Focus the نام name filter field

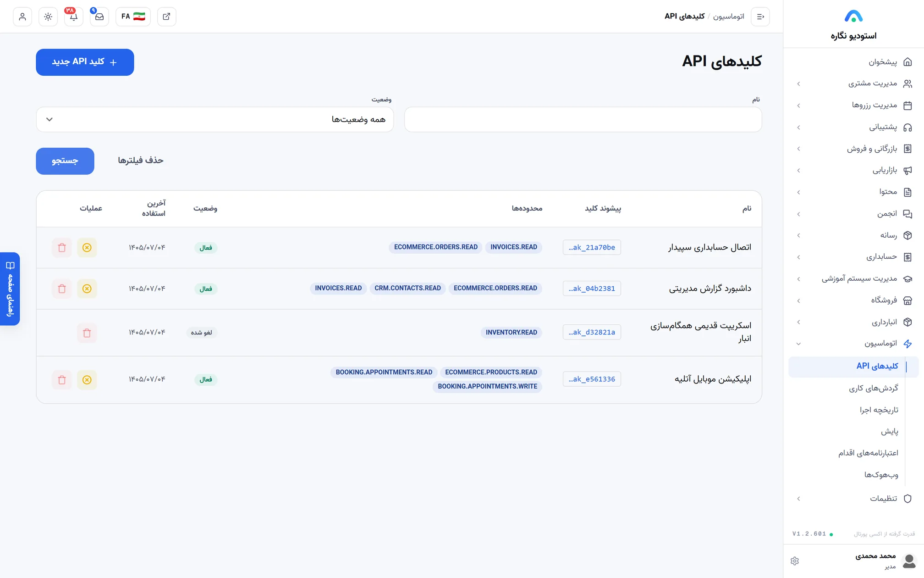583,120
